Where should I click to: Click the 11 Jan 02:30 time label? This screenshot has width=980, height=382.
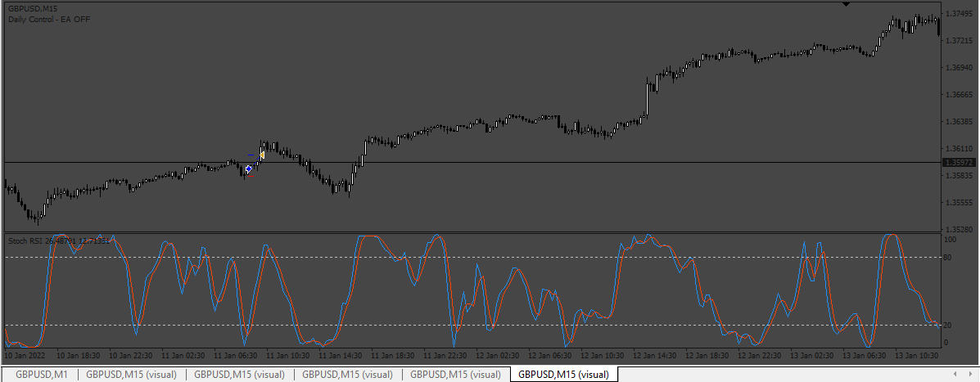point(183,355)
